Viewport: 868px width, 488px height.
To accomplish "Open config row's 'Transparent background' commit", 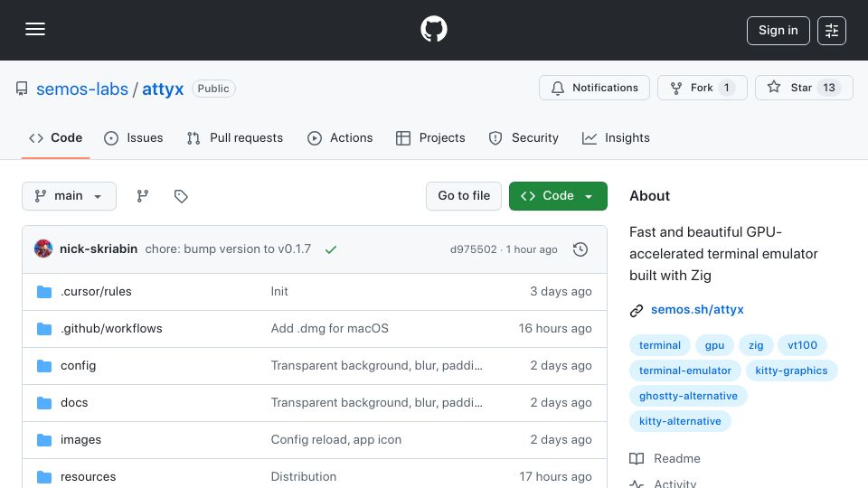I will [x=376, y=366].
